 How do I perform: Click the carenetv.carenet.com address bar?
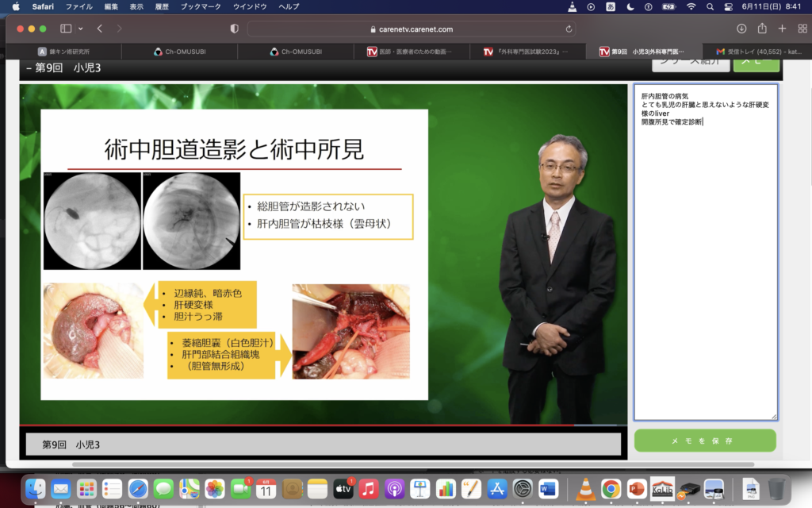coord(416,29)
